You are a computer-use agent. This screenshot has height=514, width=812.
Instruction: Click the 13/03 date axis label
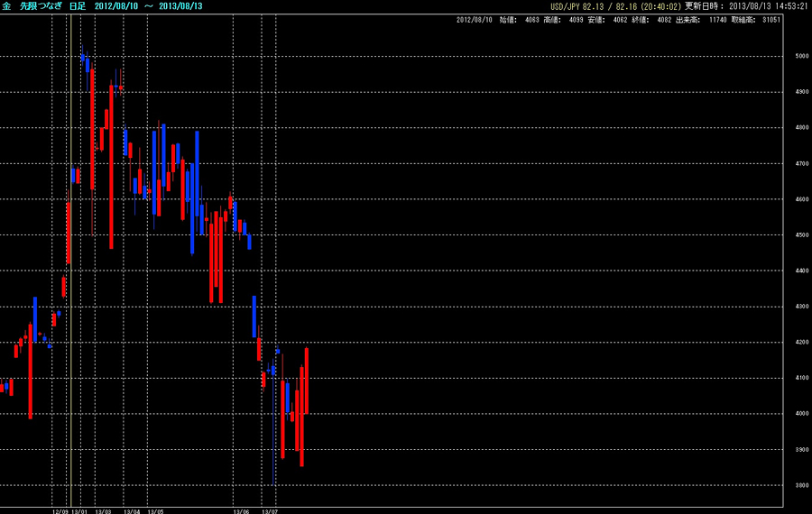(x=103, y=511)
